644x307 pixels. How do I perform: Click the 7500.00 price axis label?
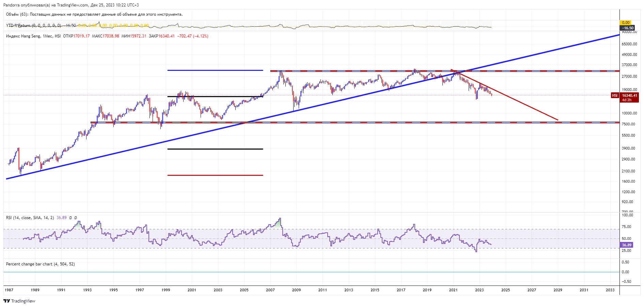[628, 124]
